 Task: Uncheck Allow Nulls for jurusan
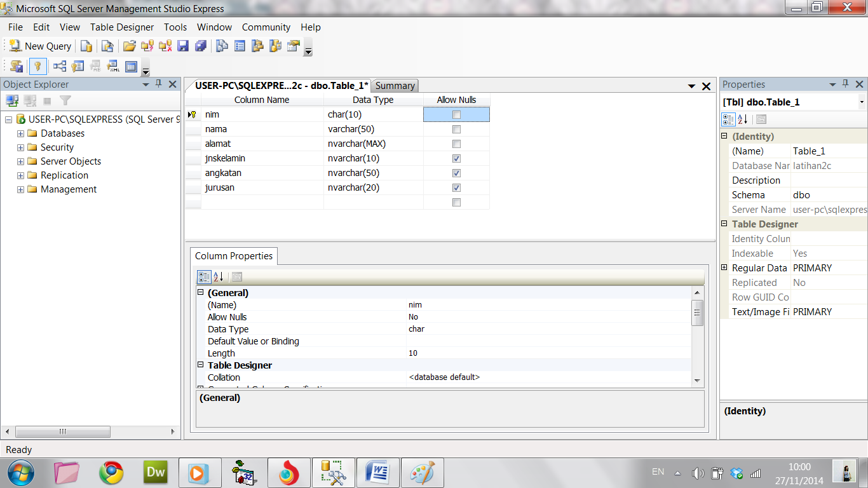point(456,187)
